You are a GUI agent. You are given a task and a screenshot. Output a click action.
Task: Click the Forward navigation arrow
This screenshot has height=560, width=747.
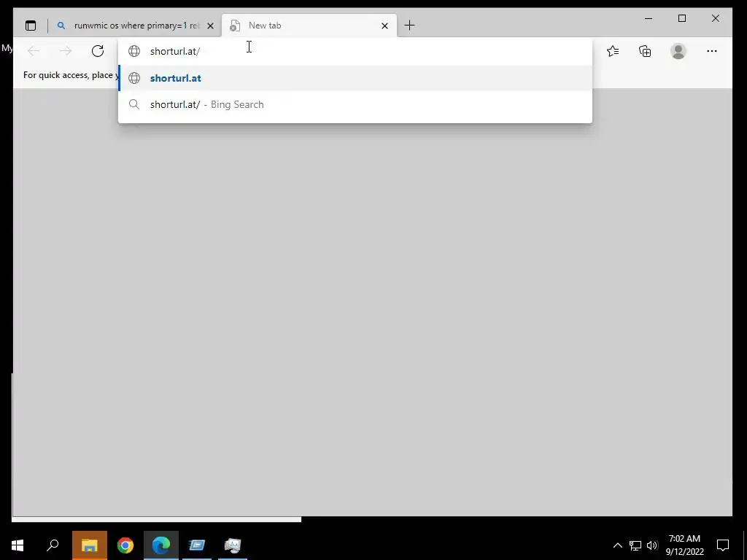click(66, 51)
